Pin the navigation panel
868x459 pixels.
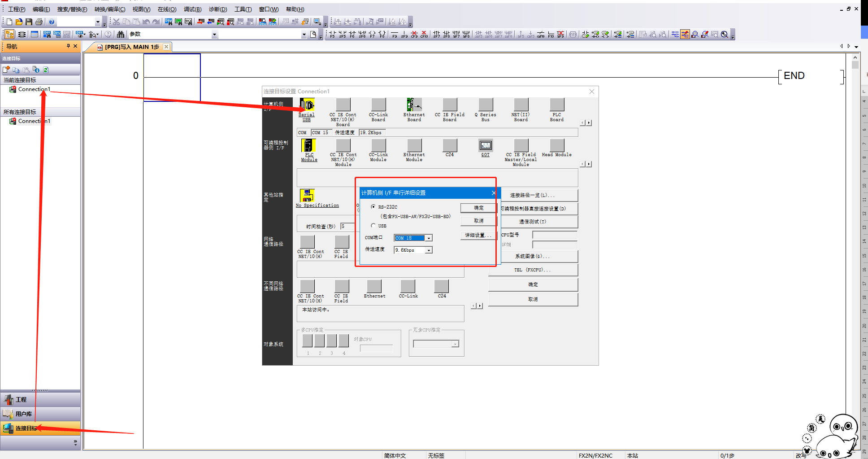pyautogui.click(x=68, y=46)
